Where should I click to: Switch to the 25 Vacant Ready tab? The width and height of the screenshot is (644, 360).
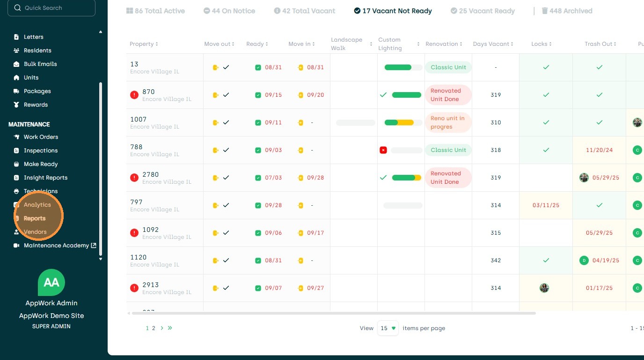click(x=483, y=11)
